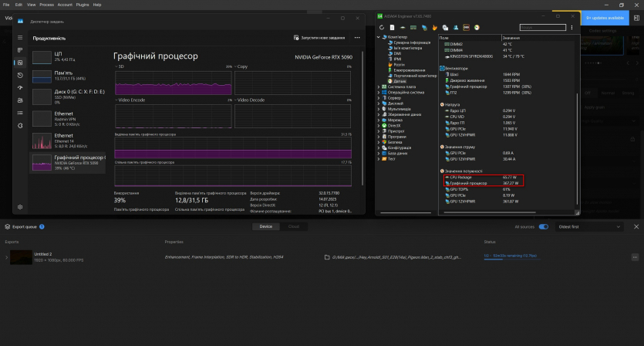This screenshot has width=644, height=346.
Task: Open the export output folder icon
Action: coord(326,257)
